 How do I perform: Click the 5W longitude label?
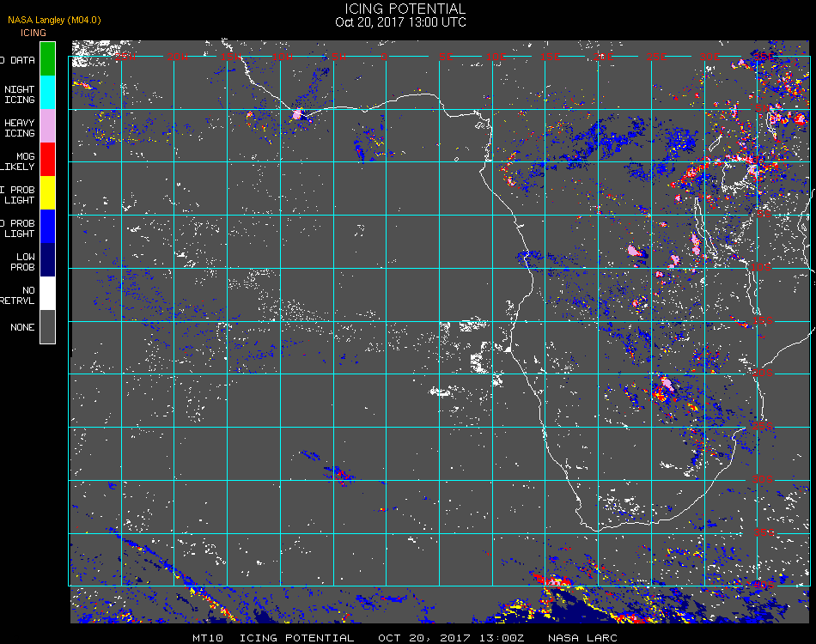tap(338, 57)
